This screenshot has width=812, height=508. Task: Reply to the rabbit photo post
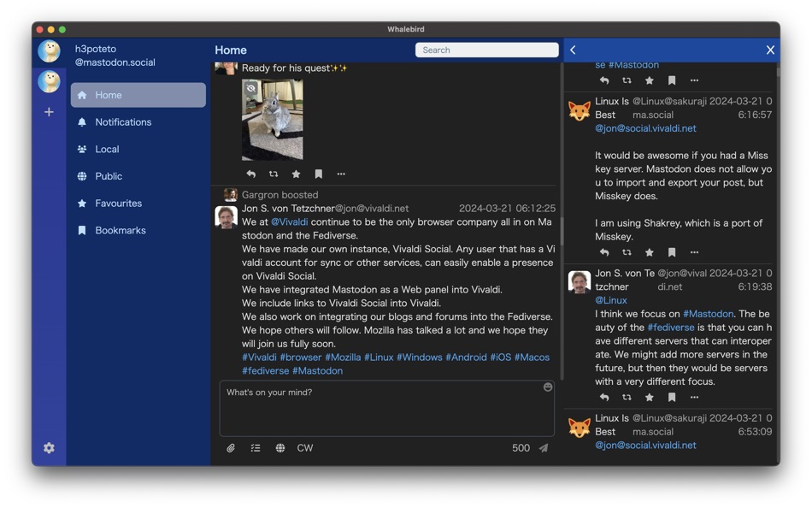point(250,174)
